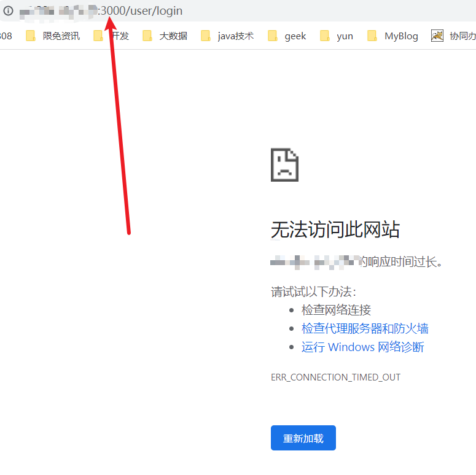476x475 pixels.
Task: Select the ERR_CONNECTION_TIMED_OUT error text
Action: (x=335, y=377)
